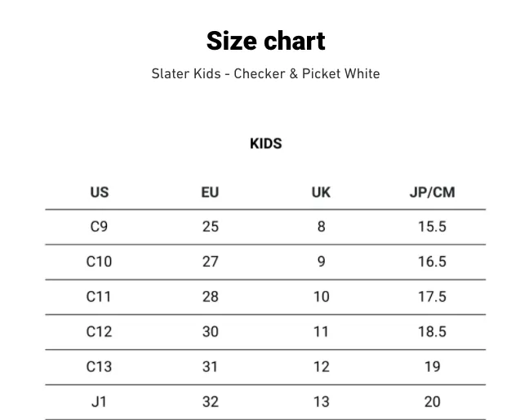Viewport: 529px width, 420px height.
Task: Click the US column header
Action: pyautogui.click(x=99, y=192)
